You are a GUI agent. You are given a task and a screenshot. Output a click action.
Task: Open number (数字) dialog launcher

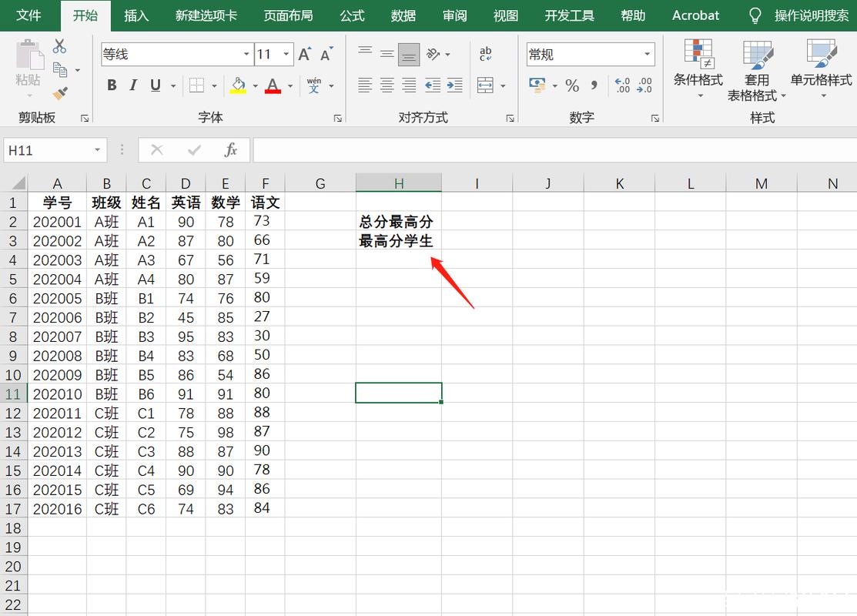point(654,118)
